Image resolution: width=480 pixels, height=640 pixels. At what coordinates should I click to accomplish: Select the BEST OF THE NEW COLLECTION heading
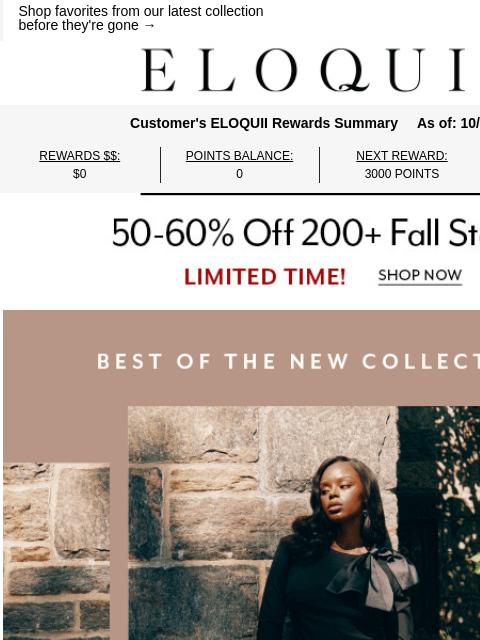pyautogui.click(x=288, y=362)
